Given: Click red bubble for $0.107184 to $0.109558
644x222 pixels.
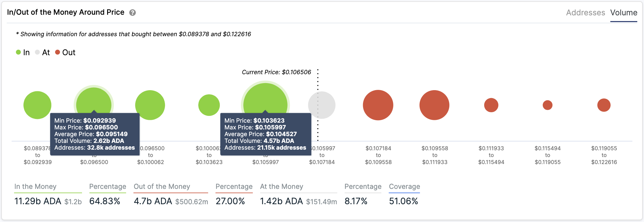Looking at the screenshot, I should click(378, 105).
